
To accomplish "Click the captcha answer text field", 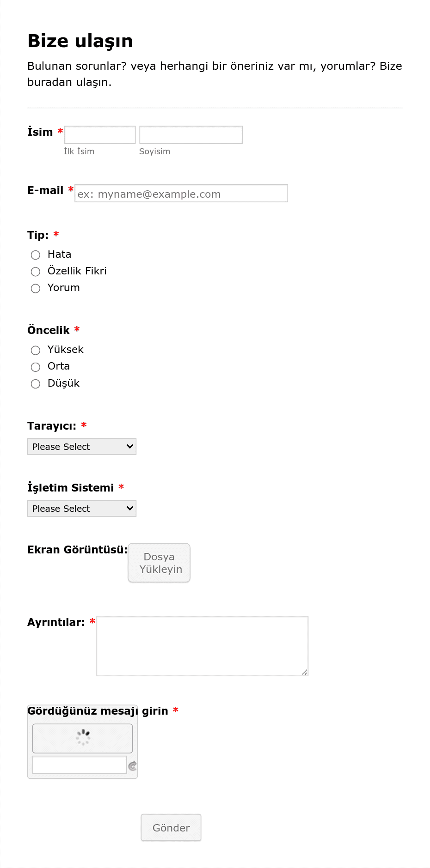I will [x=80, y=765].
